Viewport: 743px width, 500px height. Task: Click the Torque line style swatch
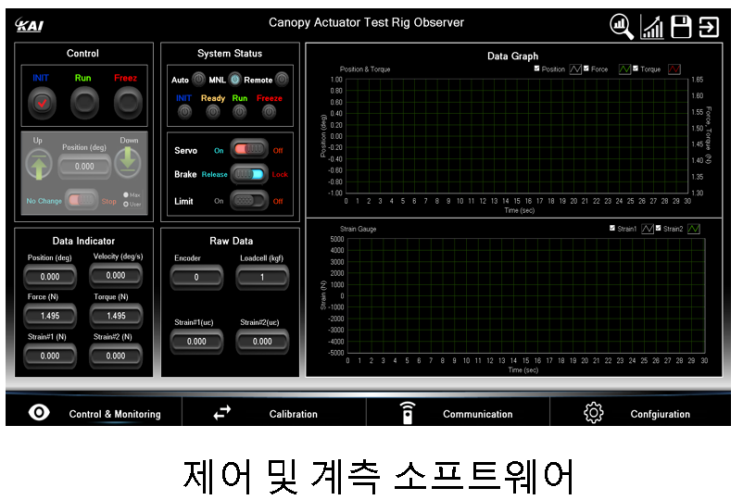pyautogui.click(x=674, y=69)
